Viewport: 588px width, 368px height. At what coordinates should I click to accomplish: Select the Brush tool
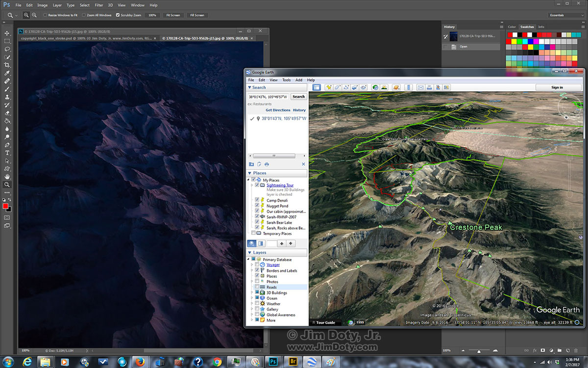7,89
